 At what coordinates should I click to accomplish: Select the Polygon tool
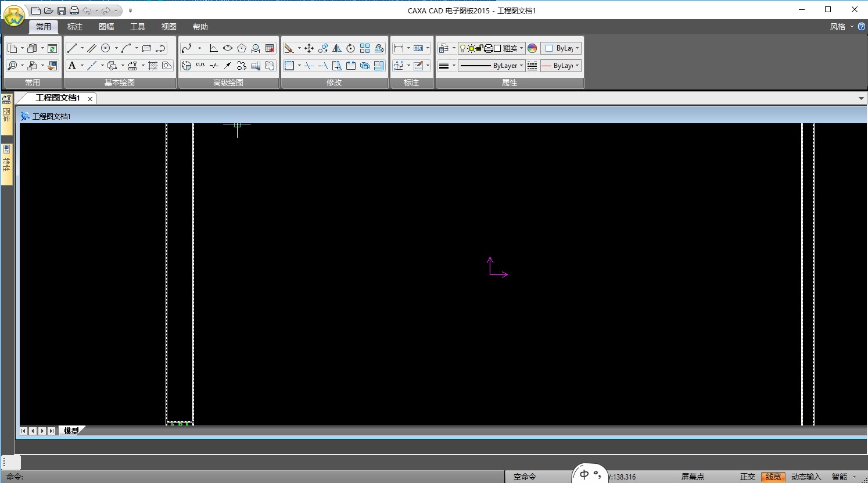click(x=242, y=48)
